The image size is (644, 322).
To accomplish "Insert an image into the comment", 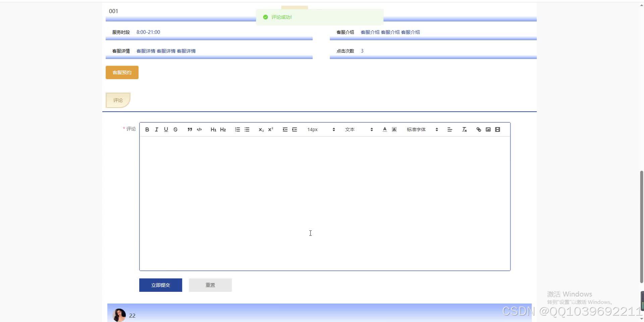I will pos(488,129).
